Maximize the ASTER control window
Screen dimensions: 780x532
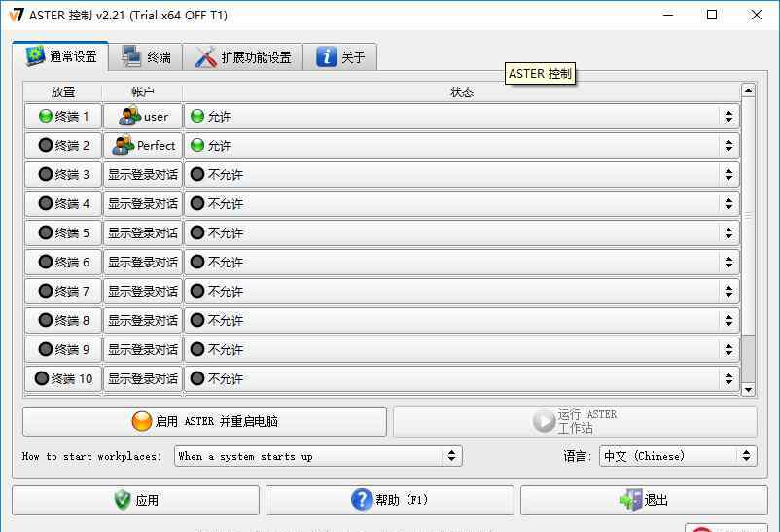(x=712, y=15)
